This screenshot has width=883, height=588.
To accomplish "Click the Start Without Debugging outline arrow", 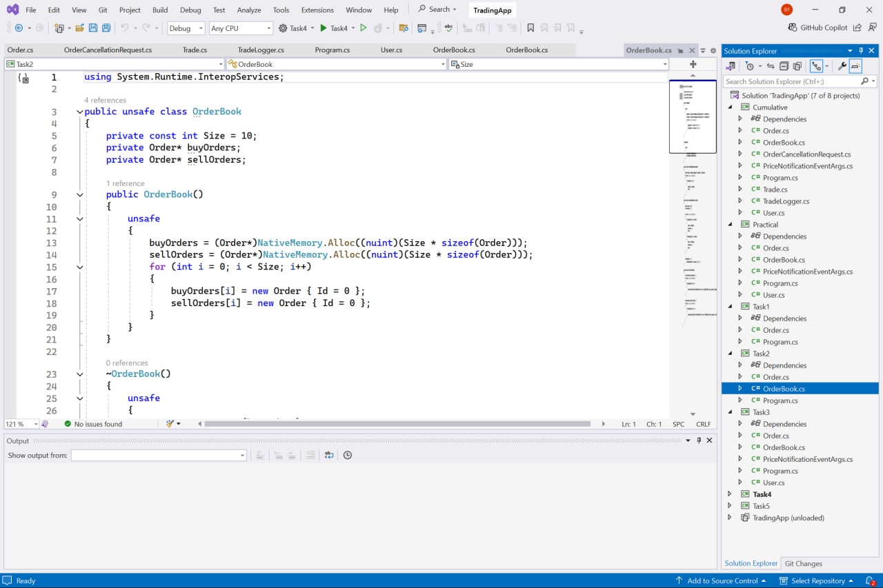I will 364,28.
